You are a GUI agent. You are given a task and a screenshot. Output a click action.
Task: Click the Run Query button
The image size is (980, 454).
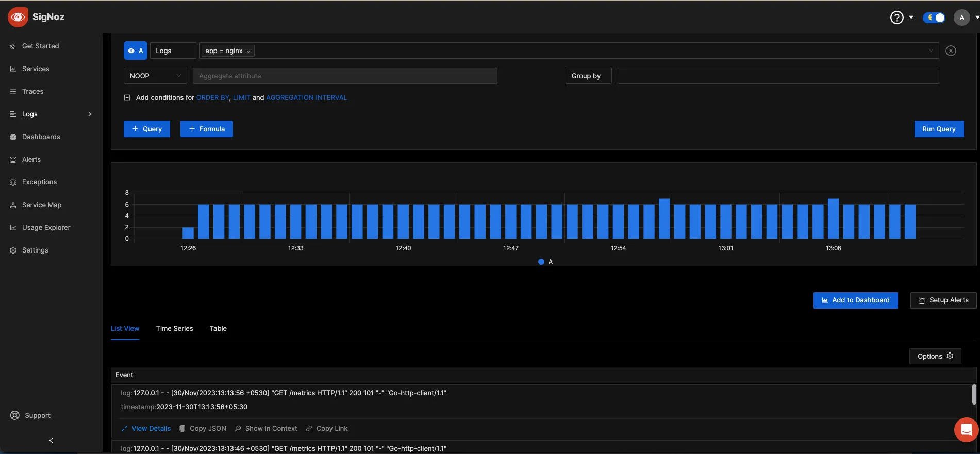[x=939, y=129]
